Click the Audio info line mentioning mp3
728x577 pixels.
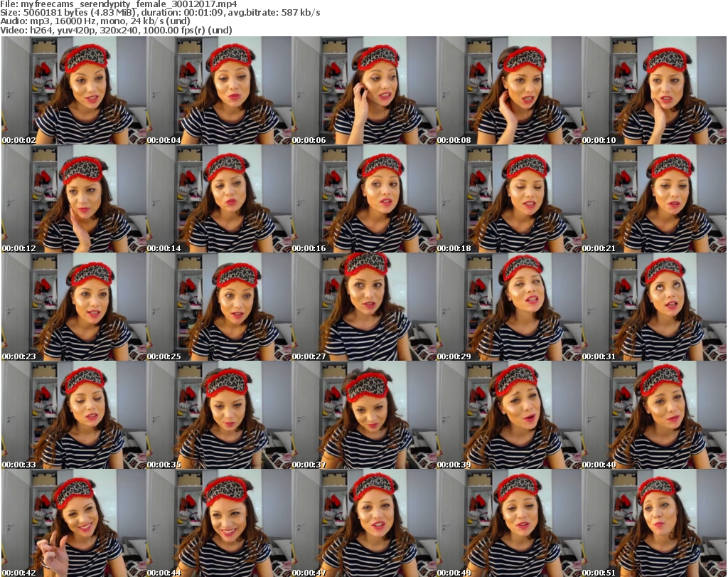pos(95,21)
